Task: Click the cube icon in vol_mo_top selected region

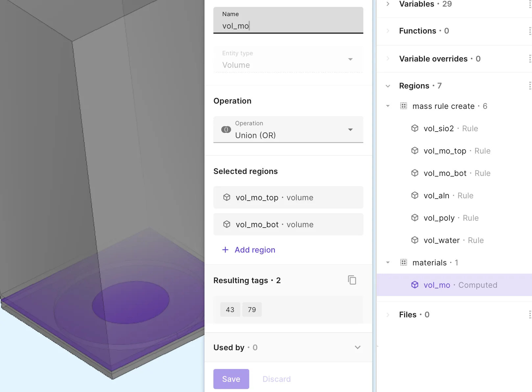Action: [227, 197]
